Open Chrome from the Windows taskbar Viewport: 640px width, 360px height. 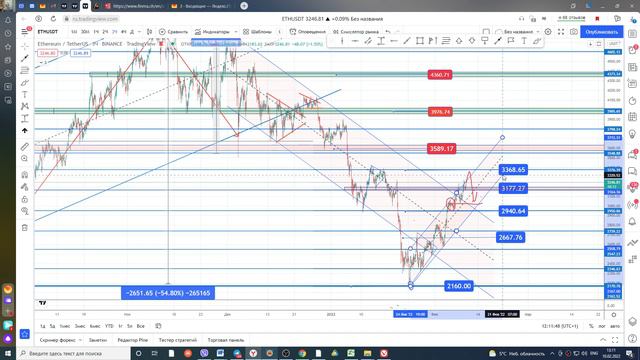(302, 353)
